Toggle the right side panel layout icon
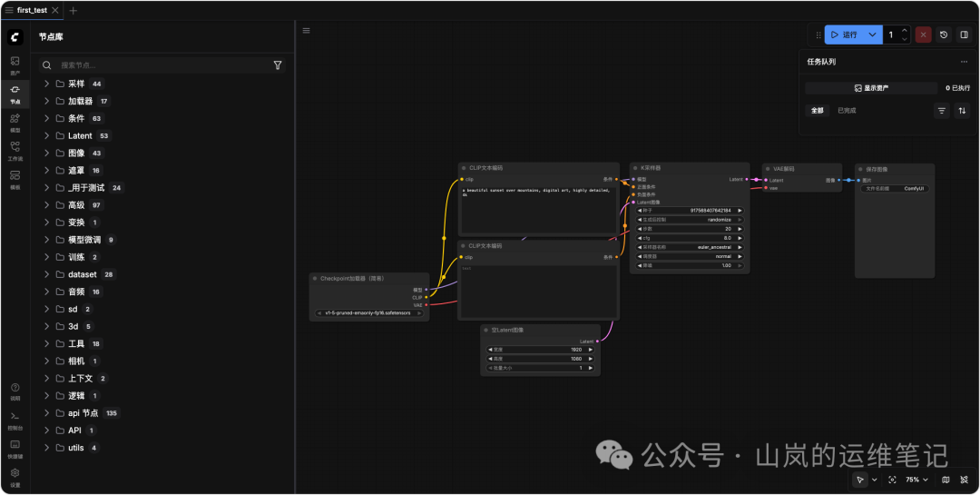 tap(964, 35)
